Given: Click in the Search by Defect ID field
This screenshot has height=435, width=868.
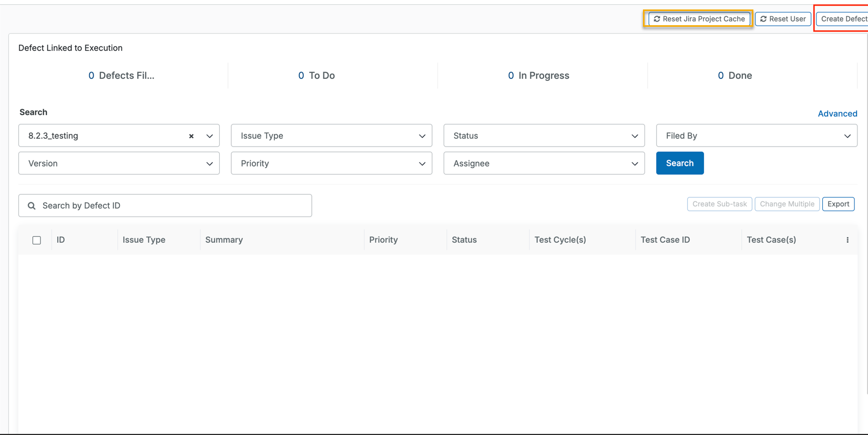Looking at the screenshot, I should [173, 206].
